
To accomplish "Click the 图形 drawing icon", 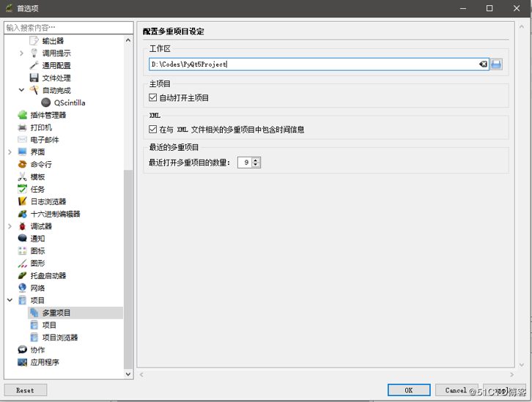I will point(23,263).
